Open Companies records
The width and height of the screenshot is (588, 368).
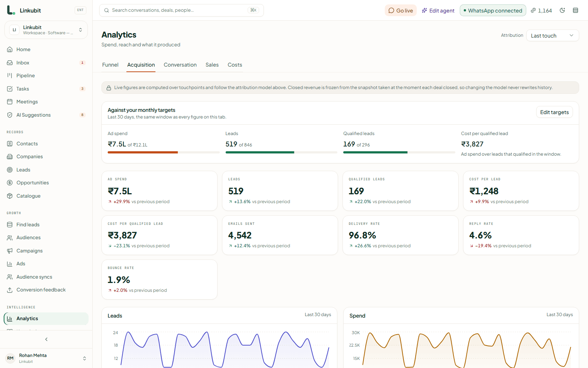pyautogui.click(x=46, y=156)
